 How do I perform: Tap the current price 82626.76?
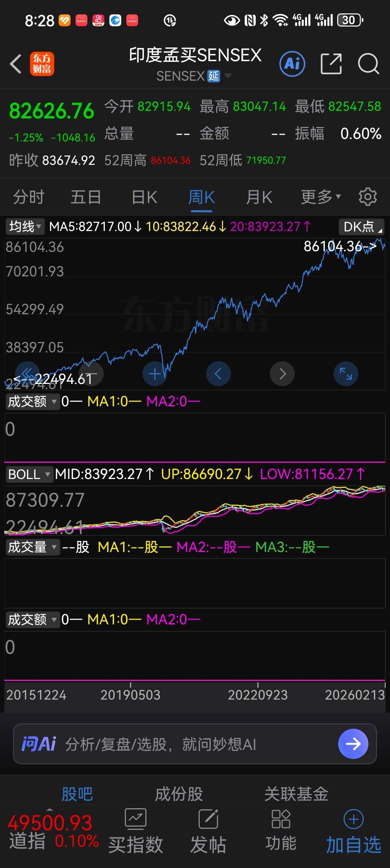point(51,110)
